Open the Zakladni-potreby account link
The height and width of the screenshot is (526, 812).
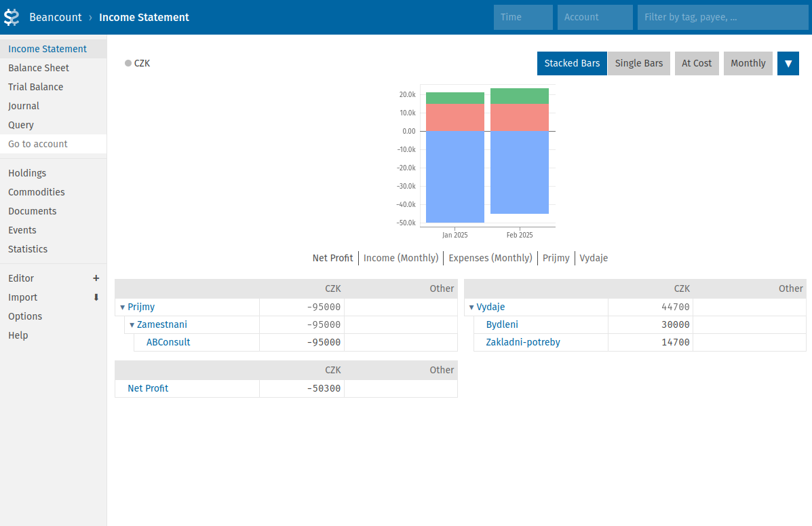tap(523, 342)
